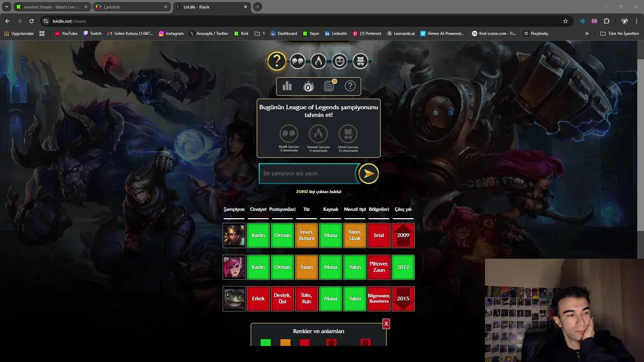Open the bookmark folder named 1

coord(260,34)
